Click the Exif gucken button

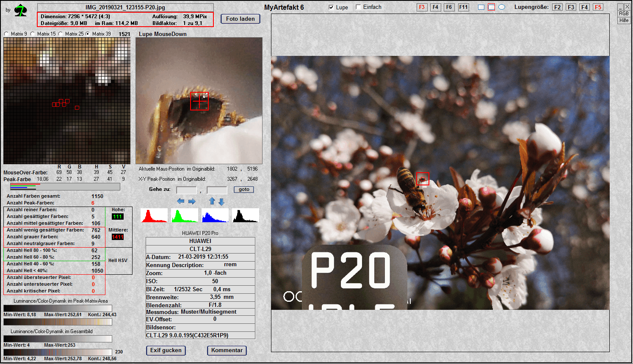click(166, 350)
